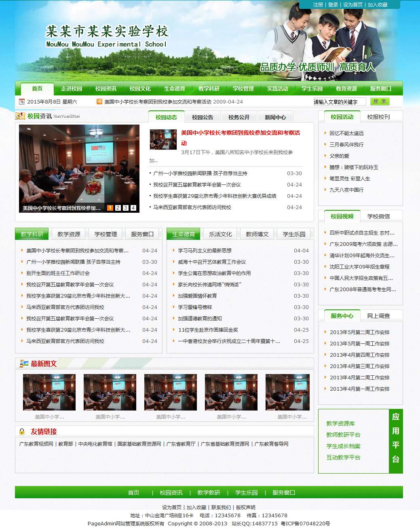Click the 最新图文 section icon
420x529 pixels.
[24, 364]
